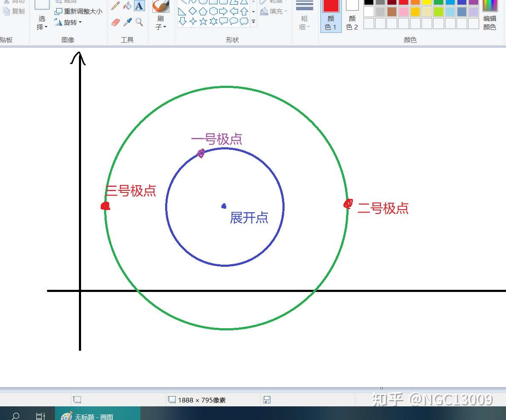Click the 三号极点 label on the canvas
506x420 pixels.
131,191
